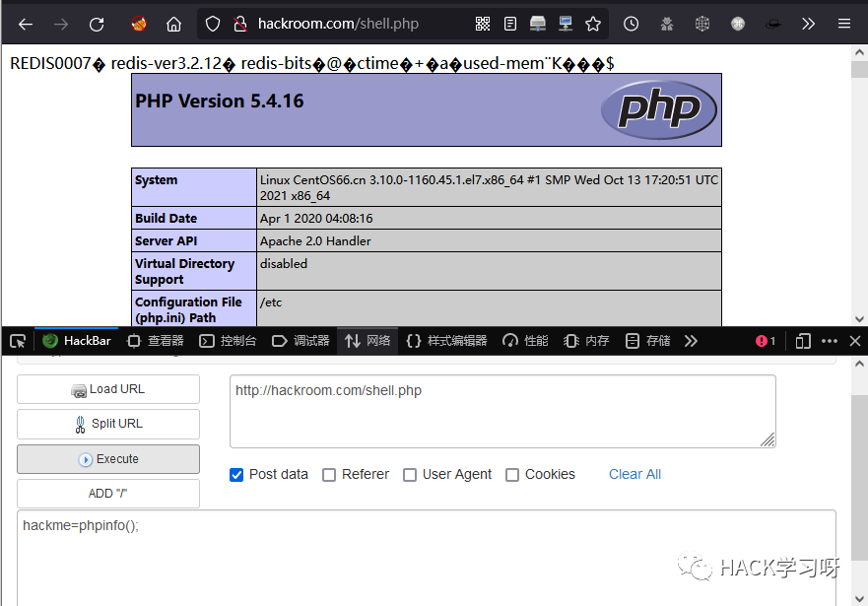The image size is (868, 606).
Task: Click the post data field with hackme=phpinfo();
Action: tap(427, 558)
